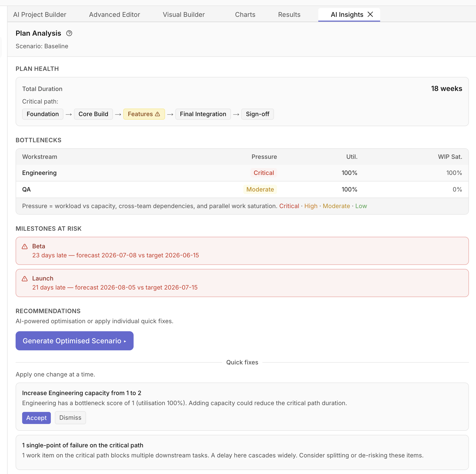The height and width of the screenshot is (474, 476).
Task: Open the Core Build step chip
Action: click(x=93, y=114)
